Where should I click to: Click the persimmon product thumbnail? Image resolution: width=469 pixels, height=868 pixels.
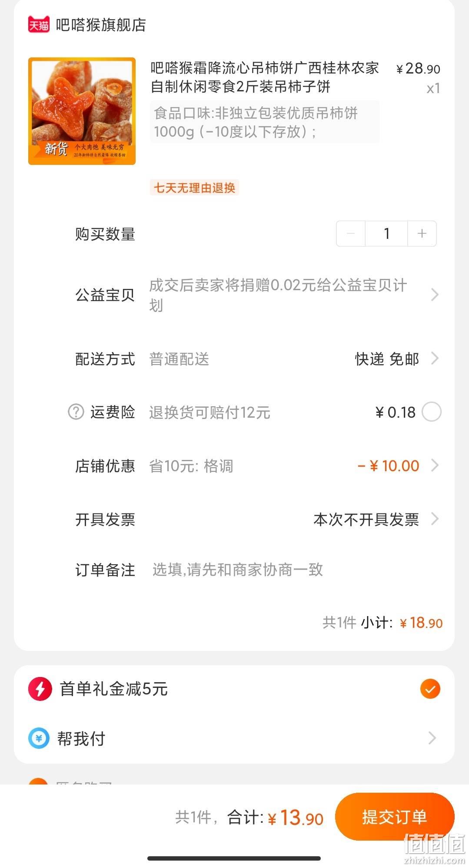click(x=82, y=111)
